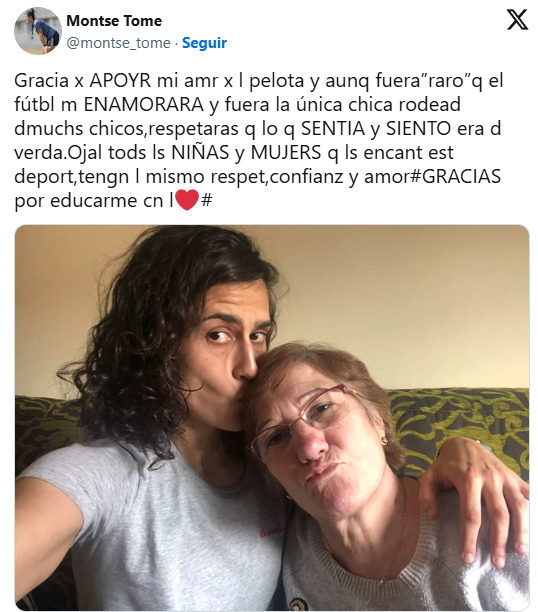Click the word SIENTO in the tweet

point(419,129)
